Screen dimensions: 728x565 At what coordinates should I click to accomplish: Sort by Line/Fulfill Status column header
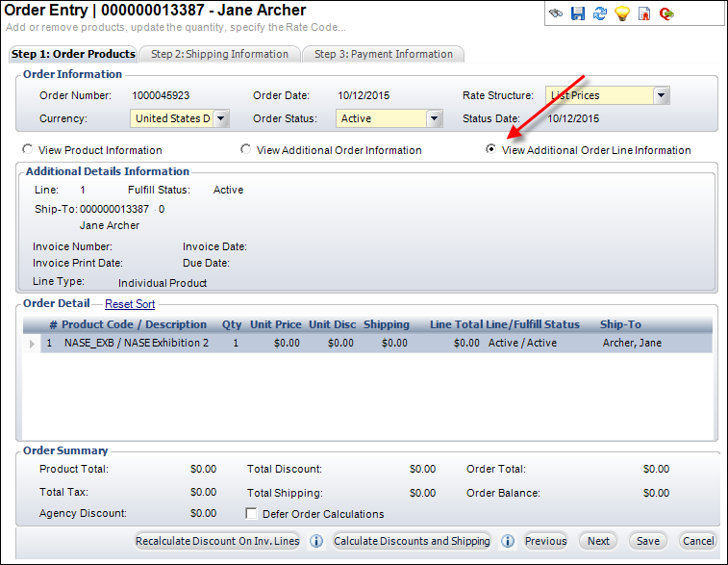[x=533, y=324]
